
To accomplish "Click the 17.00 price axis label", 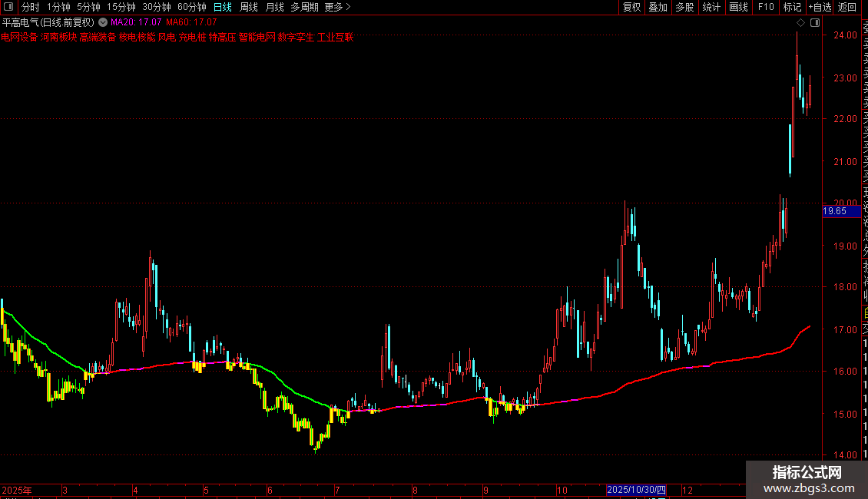I will point(845,329).
